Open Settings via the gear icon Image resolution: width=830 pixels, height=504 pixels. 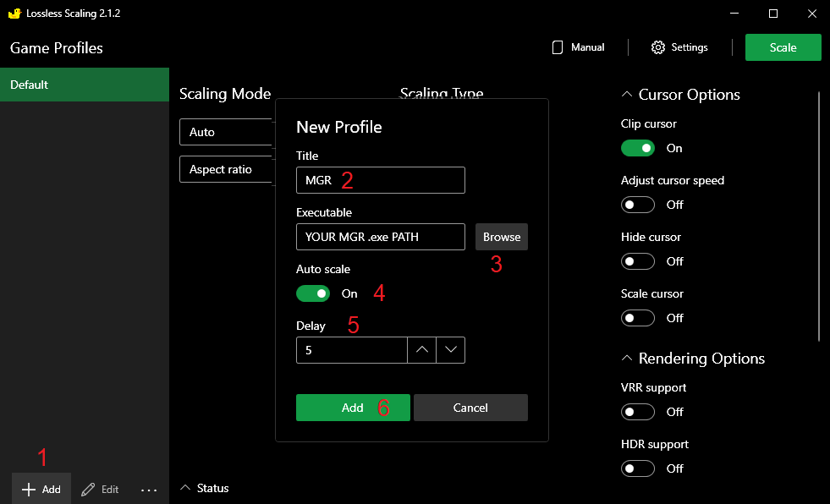658,47
